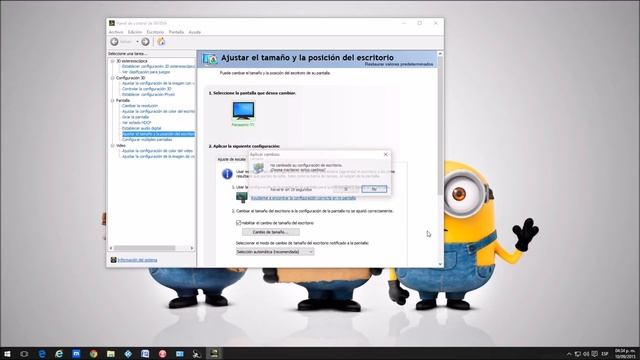
Task: Click the blue information icon
Action: (227, 174)
